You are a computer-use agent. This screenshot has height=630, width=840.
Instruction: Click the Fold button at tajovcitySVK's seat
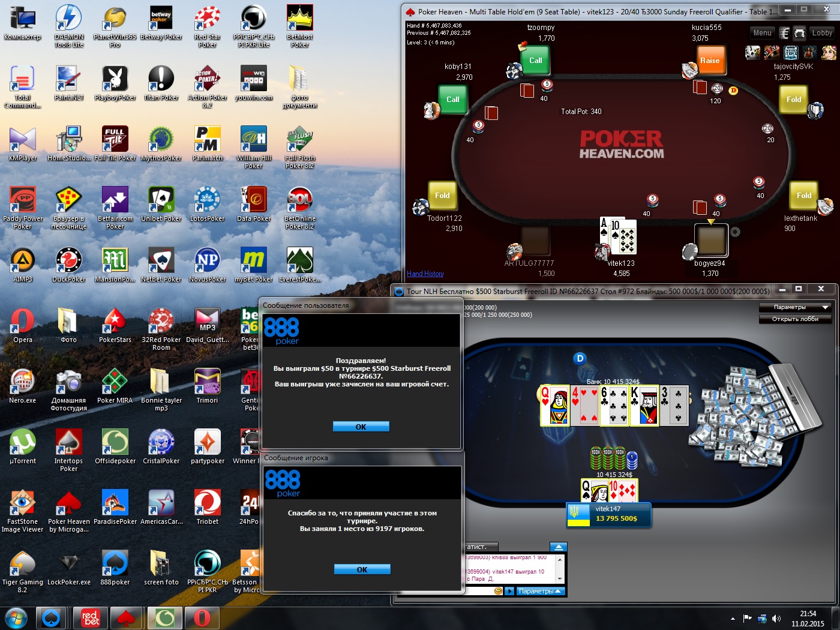[x=794, y=100]
